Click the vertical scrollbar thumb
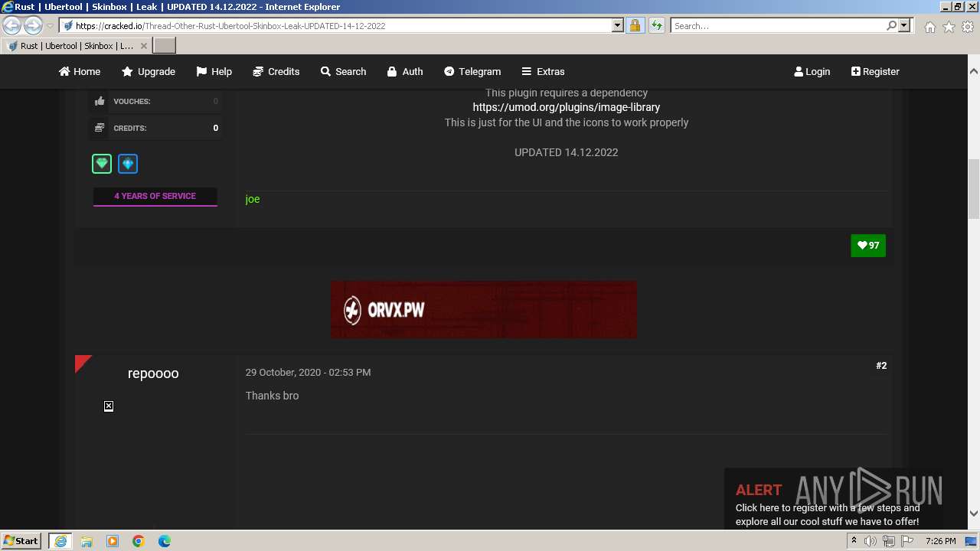The width and height of the screenshot is (980, 551). [x=974, y=188]
